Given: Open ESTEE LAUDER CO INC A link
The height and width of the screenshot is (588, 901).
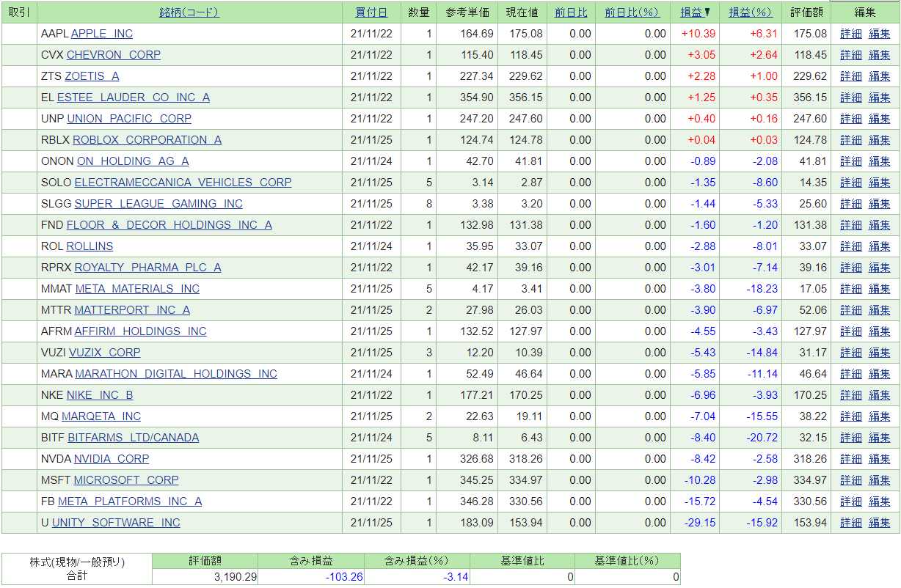Looking at the screenshot, I should pos(134,98).
